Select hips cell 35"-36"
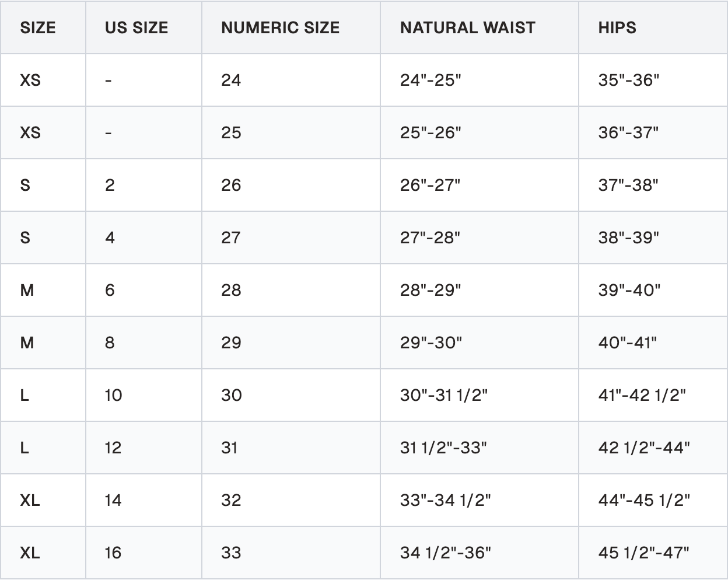The height and width of the screenshot is (580, 728). (x=653, y=80)
